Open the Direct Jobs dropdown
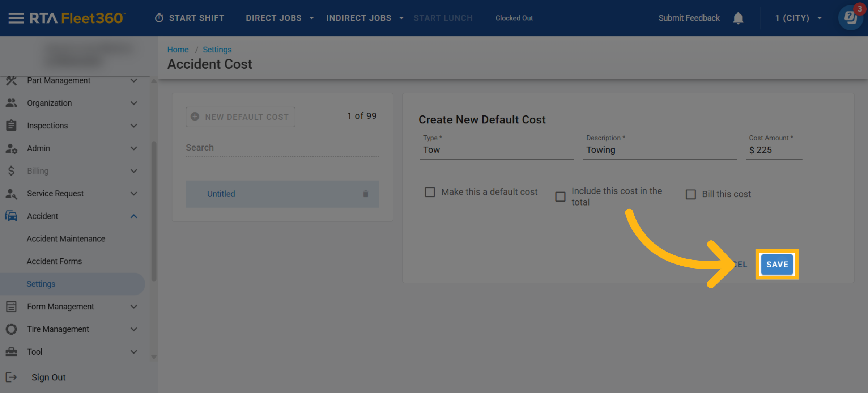This screenshot has width=868, height=393. pos(280,18)
